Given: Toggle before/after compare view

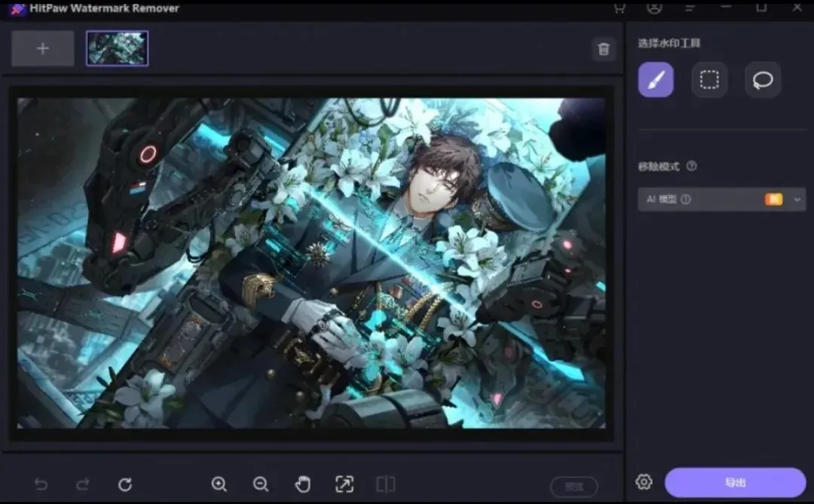Looking at the screenshot, I should coord(385,484).
